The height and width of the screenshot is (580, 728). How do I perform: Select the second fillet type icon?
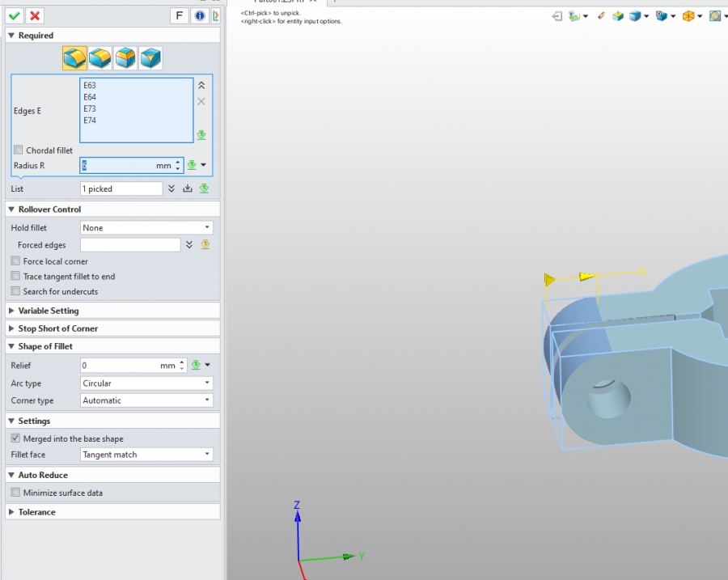(x=99, y=58)
